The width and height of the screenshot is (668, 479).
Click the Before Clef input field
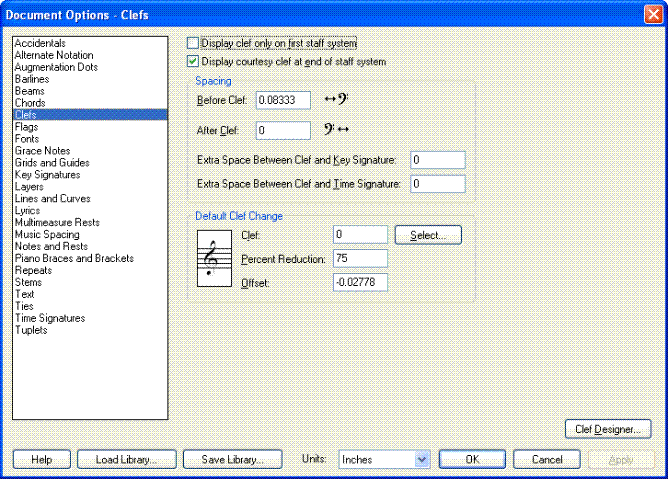(x=283, y=100)
